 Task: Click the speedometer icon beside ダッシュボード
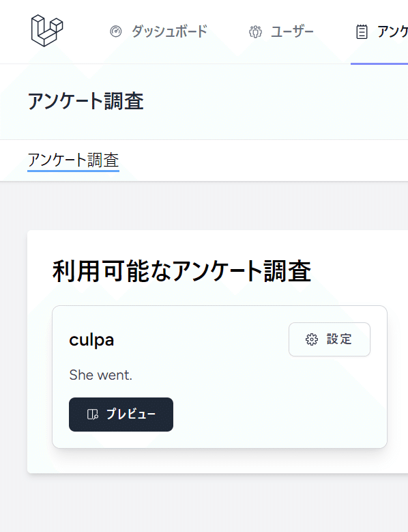click(x=116, y=31)
